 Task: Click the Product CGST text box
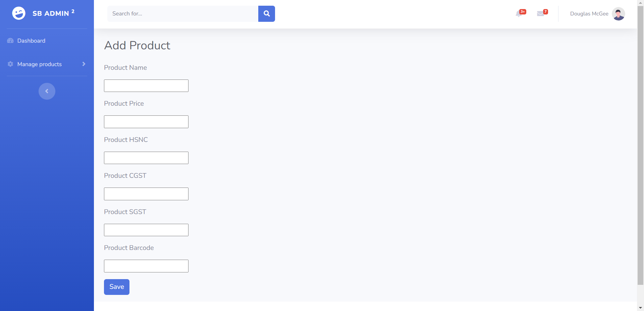coord(146,194)
